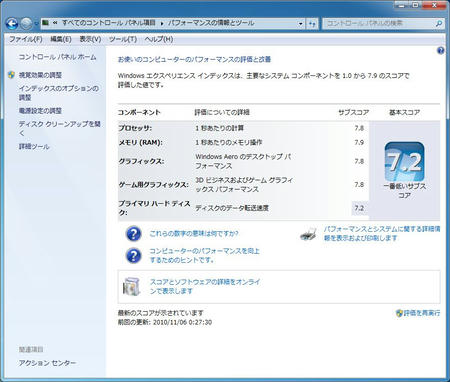The width and height of the screenshot is (450, 382).
Task: Click the control panel search input field
Action: click(379, 24)
